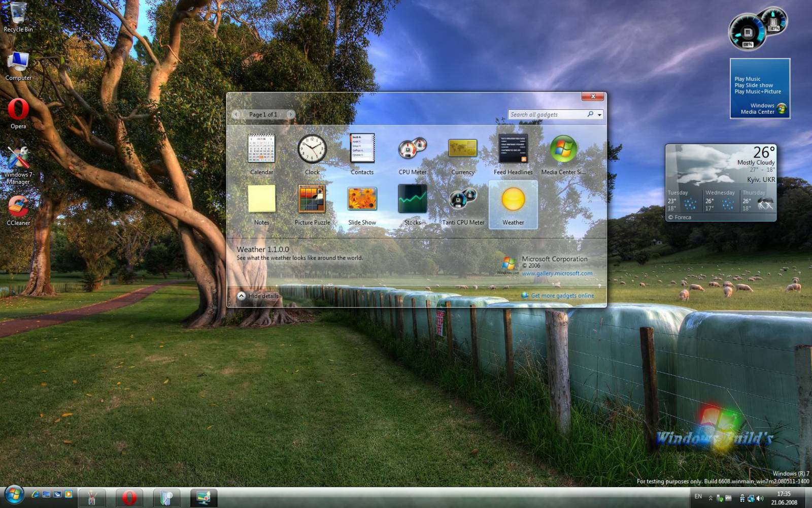Select the Stocks gadget icon
This screenshot has width=812, height=508.
tap(412, 198)
